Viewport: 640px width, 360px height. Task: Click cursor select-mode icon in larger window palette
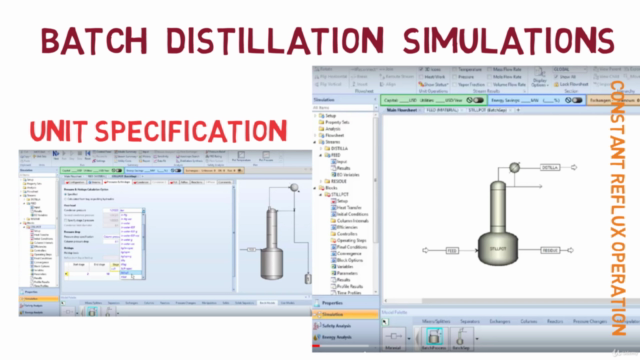click(x=385, y=322)
